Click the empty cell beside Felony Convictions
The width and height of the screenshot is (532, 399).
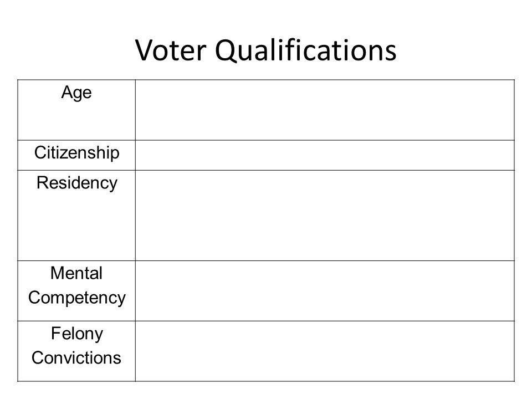(325, 351)
